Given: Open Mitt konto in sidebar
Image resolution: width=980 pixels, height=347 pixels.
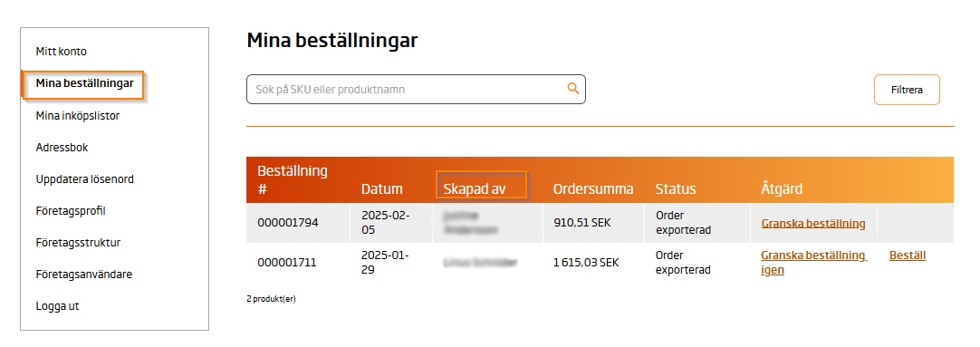Looking at the screenshot, I should [x=62, y=52].
